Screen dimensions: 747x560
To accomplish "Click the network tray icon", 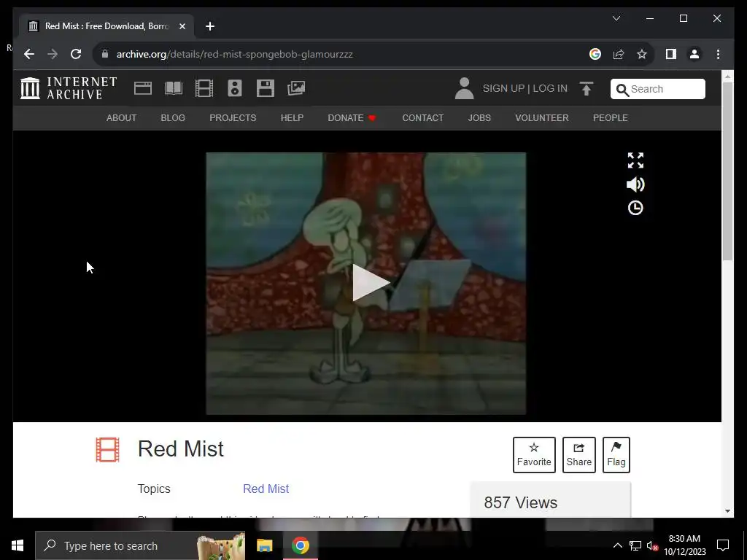I will 635,545.
